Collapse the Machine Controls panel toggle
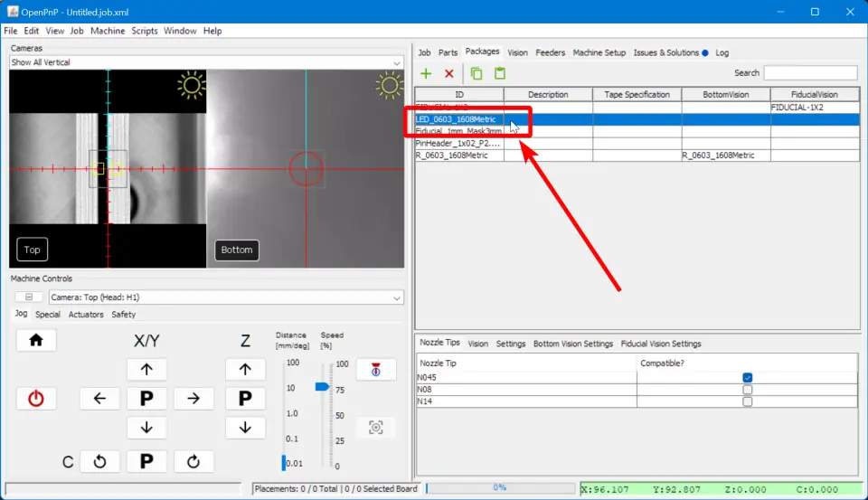Screen dimensions: 868x500 click(28, 297)
